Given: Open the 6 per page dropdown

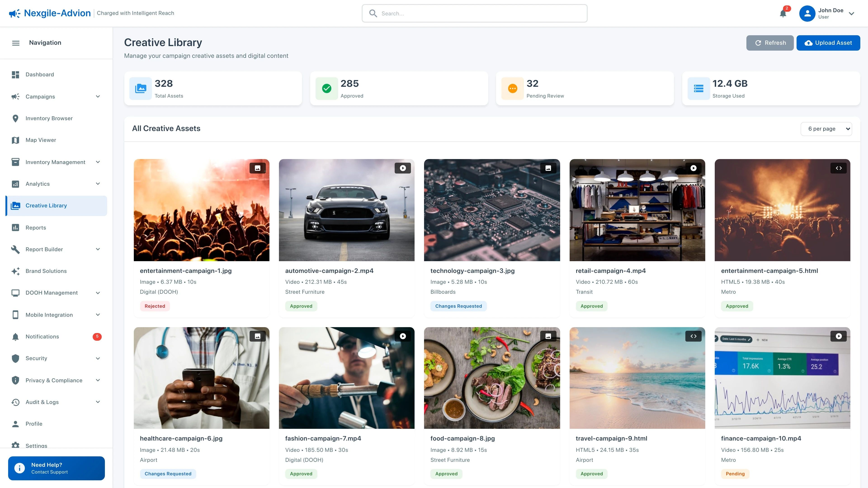Looking at the screenshot, I should point(826,129).
